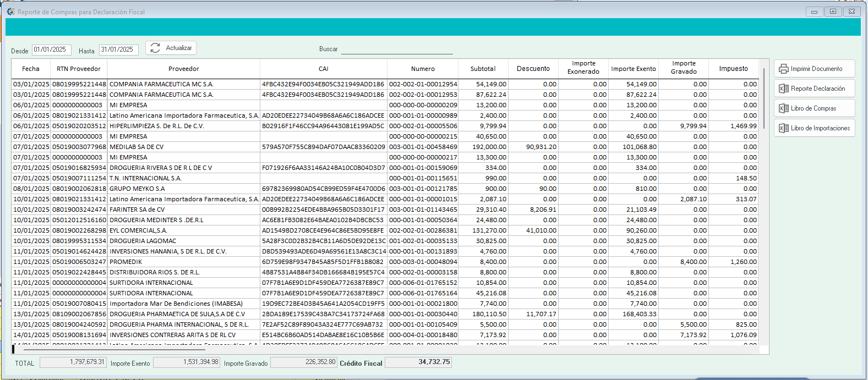Click into the Buscar search field
The width and height of the screenshot is (868, 380).
point(396,49)
